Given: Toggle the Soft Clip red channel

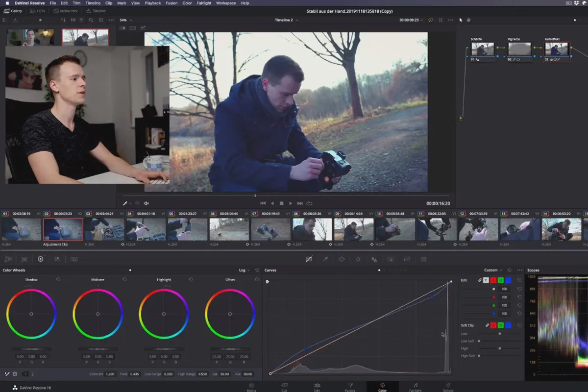Looking at the screenshot, I should tap(493, 325).
